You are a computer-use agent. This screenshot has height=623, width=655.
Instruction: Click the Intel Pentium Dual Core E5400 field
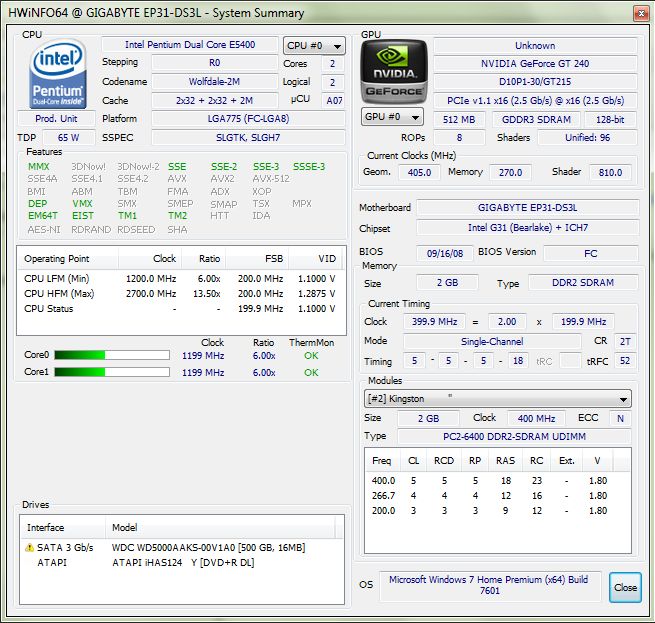coord(190,45)
